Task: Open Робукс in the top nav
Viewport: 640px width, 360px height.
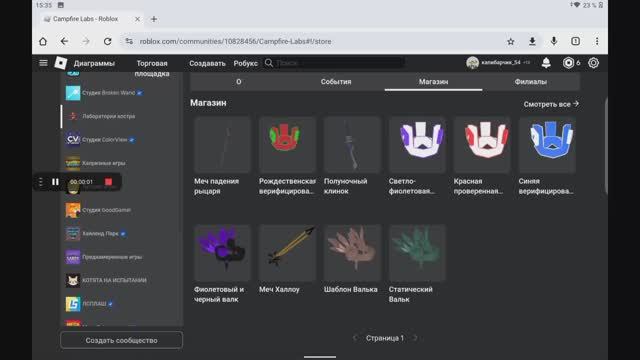Action: (245, 63)
